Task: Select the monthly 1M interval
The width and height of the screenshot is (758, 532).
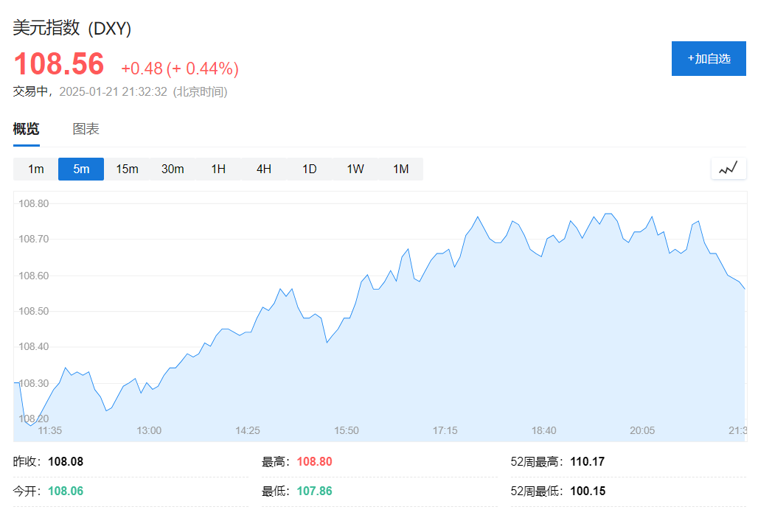Action: 400,169
